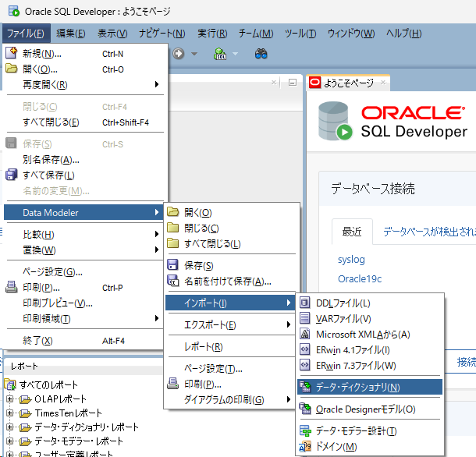Click the ERwin 4.1ファイル(I) icon
Screen dimensions: 476x457
click(x=305, y=349)
